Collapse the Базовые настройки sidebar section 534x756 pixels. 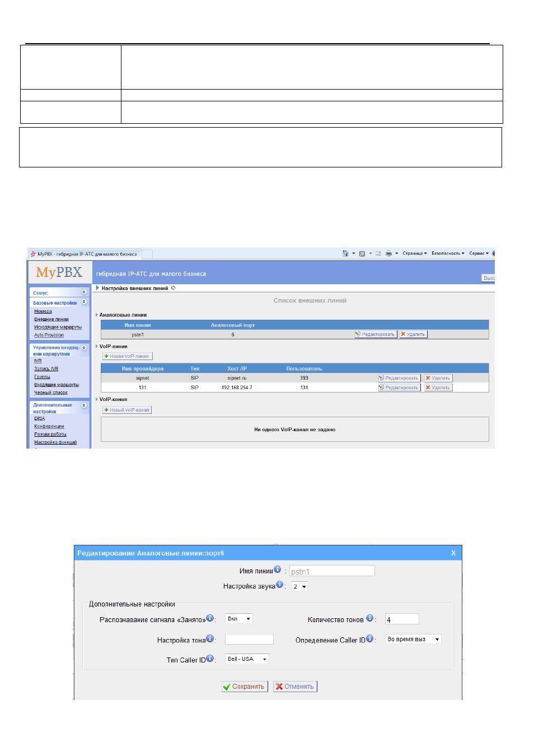click(84, 302)
